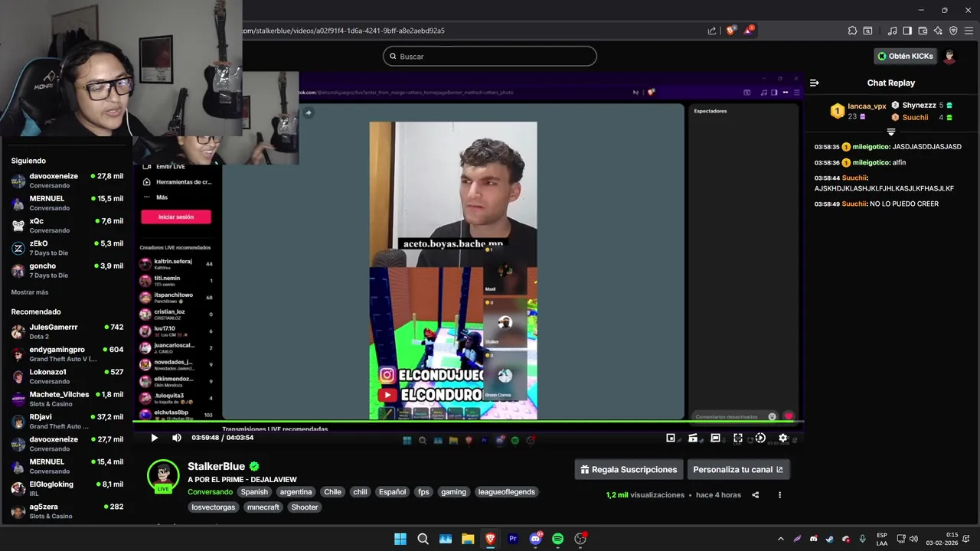Open playback speed control in player
Viewport: 980px width, 551px height.
click(760, 438)
